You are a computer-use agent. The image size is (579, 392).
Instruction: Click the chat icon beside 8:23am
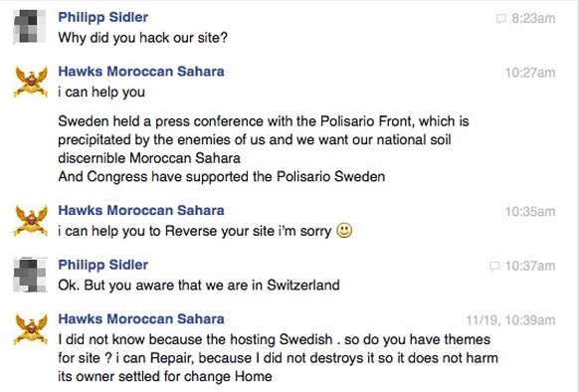click(501, 19)
